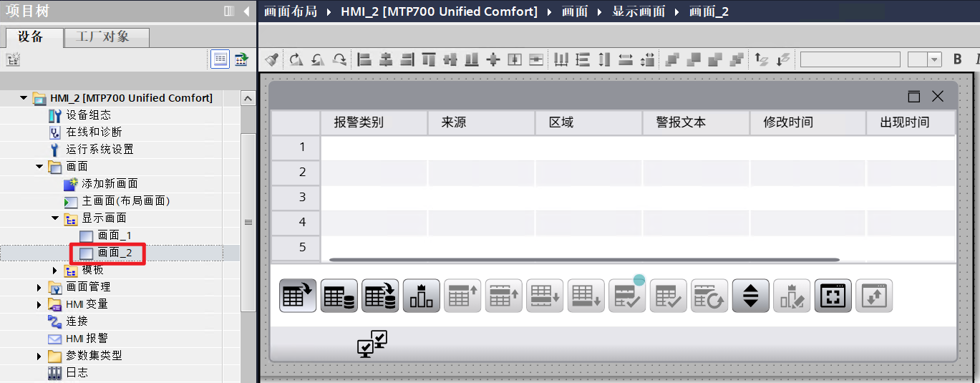
Task: Collapse the 画面 folder node
Action: click(x=39, y=166)
